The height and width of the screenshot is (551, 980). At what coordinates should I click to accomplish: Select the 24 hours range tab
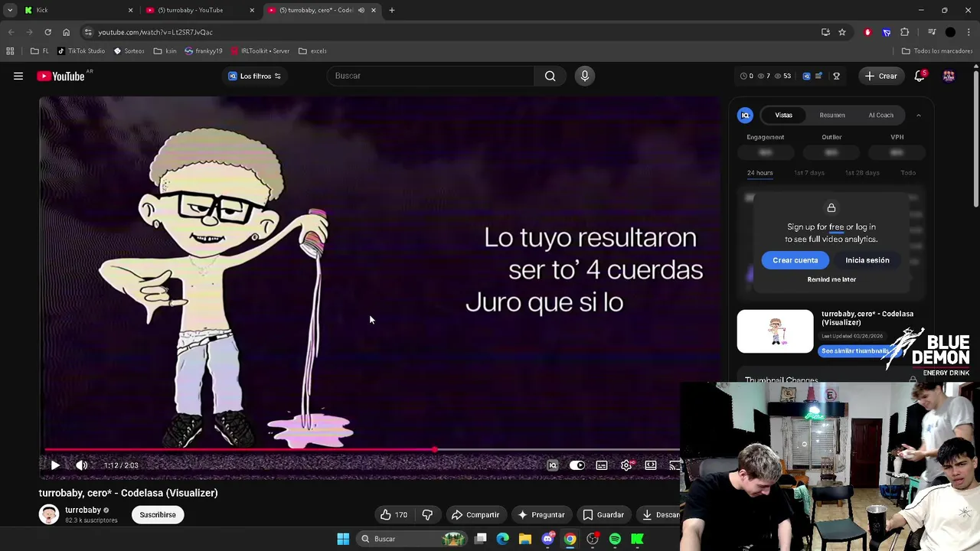(x=759, y=173)
